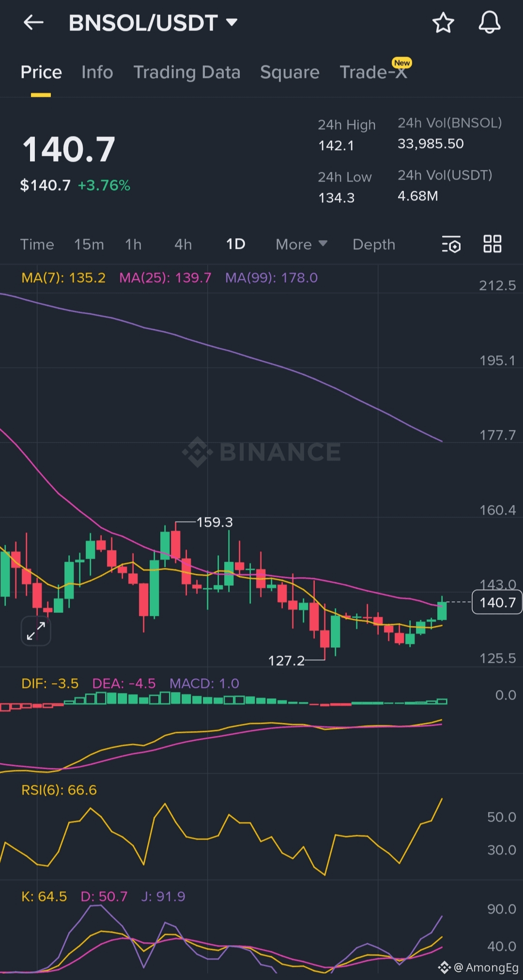Tap the DEA: -4.5 label
This screenshot has width=523, height=980.
tap(124, 683)
